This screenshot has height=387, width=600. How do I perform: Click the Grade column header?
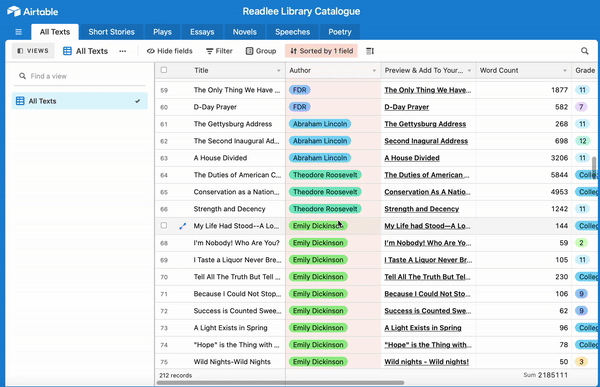click(584, 70)
